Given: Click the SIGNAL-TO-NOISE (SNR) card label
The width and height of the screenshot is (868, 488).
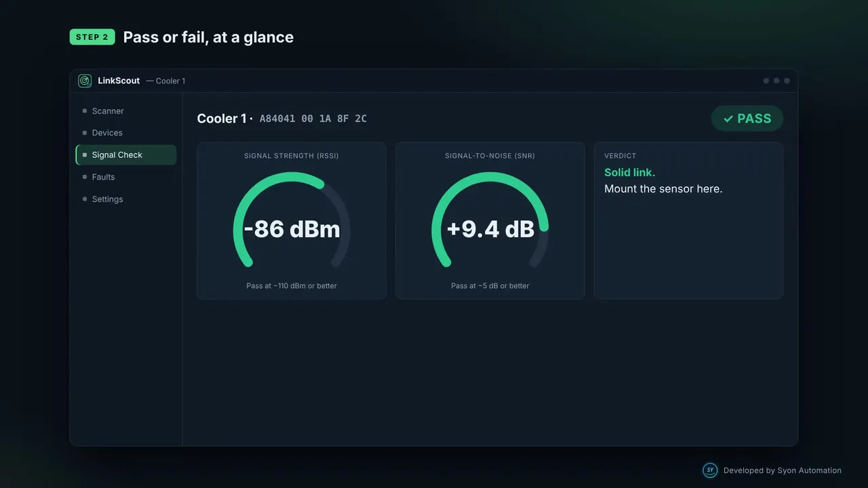Looking at the screenshot, I should click(x=490, y=156).
